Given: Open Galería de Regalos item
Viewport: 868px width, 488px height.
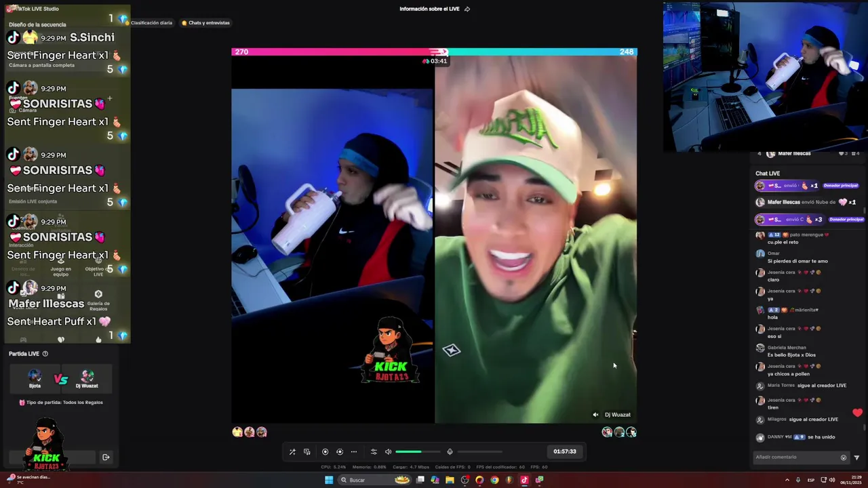Looking at the screenshot, I should tap(98, 301).
